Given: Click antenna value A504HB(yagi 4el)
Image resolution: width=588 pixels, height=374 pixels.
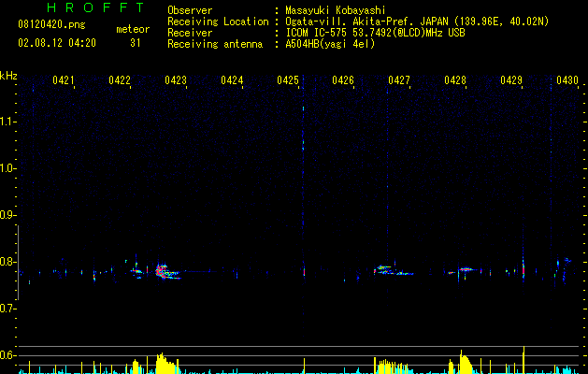Looking at the screenshot, I should pyautogui.click(x=330, y=44).
